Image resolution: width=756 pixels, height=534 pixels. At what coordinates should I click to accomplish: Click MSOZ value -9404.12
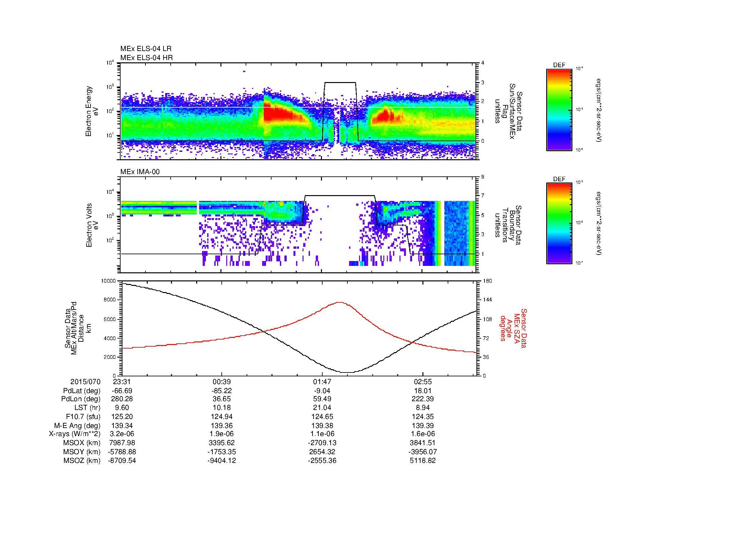pyautogui.click(x=222, y=461)
